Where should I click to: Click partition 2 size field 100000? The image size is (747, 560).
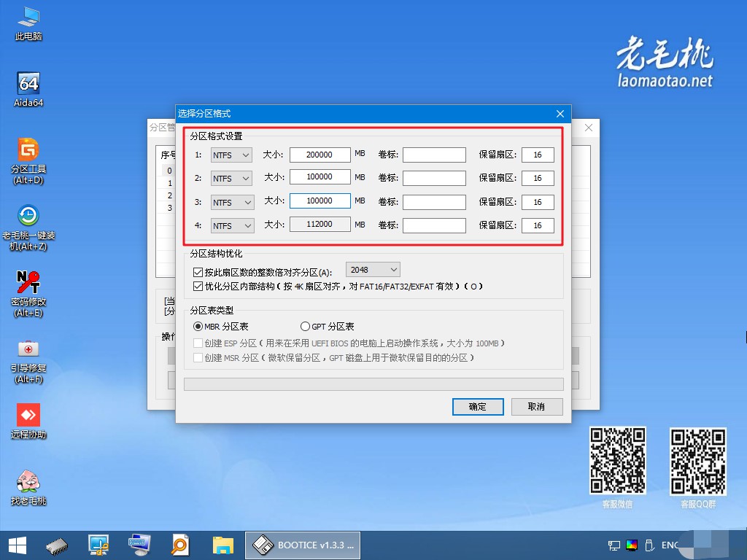point(320,176)
